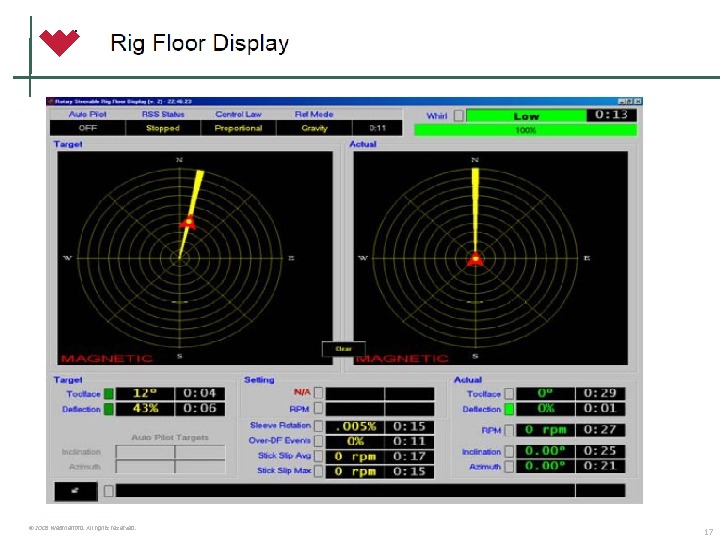Screen dimensions: 720x540
Task: Click the Stick Slip Max 0 rpm value
Action: (x=355, y=472)
